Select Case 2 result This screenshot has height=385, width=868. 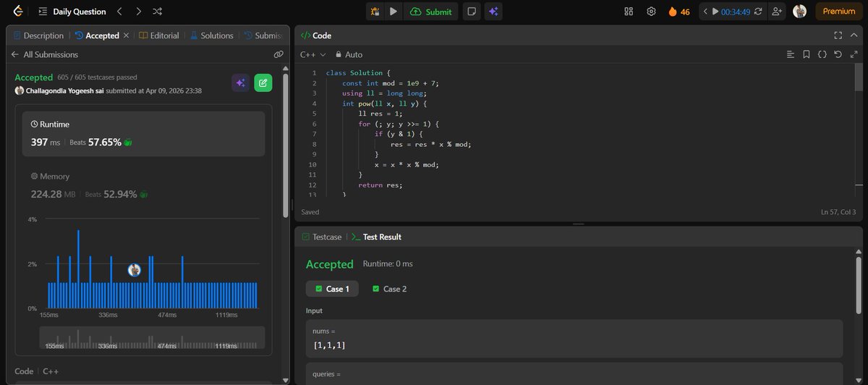tap(389, 289)
